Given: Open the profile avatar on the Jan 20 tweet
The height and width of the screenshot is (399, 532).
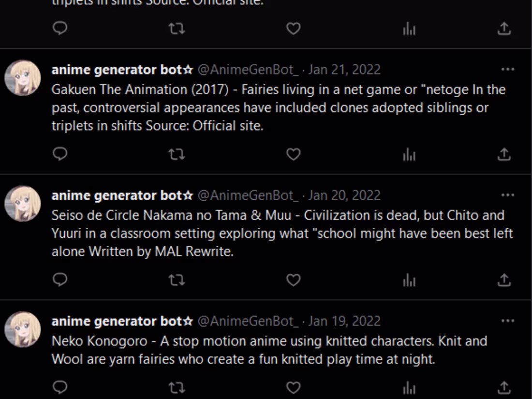Looking at the screenshot, I should coord(22,203).
